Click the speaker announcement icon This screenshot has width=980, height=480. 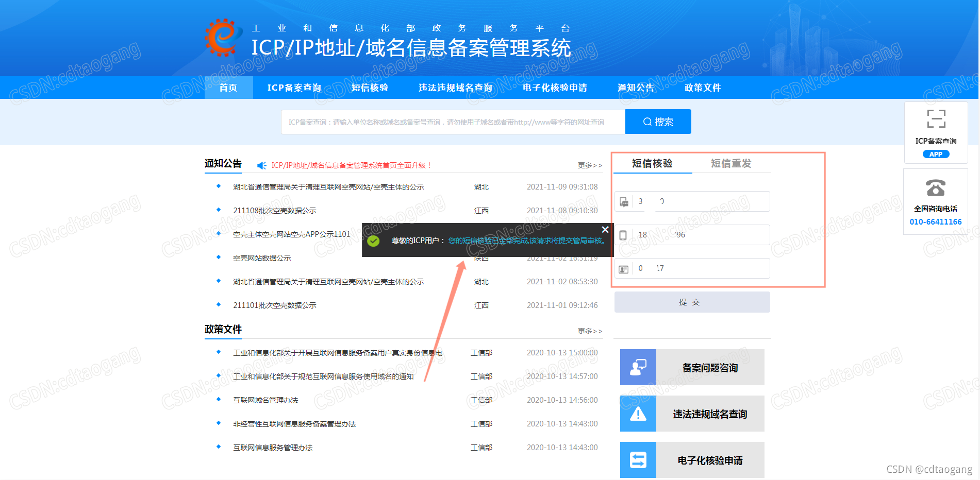coord(262,165)
